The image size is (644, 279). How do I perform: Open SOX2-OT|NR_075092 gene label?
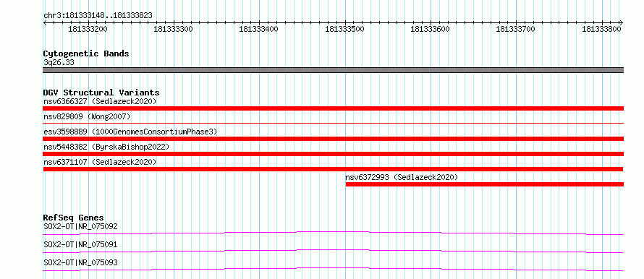[80, 226]
